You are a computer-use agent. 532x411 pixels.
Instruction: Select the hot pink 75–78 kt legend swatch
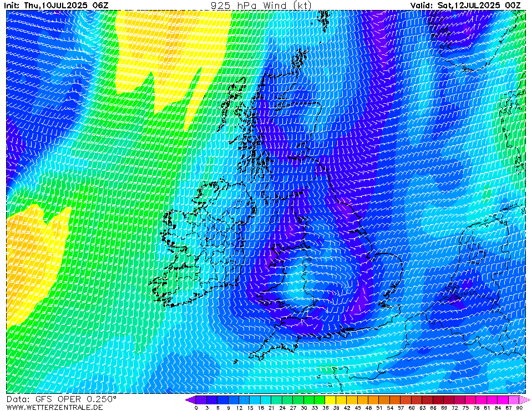[470, 400]
